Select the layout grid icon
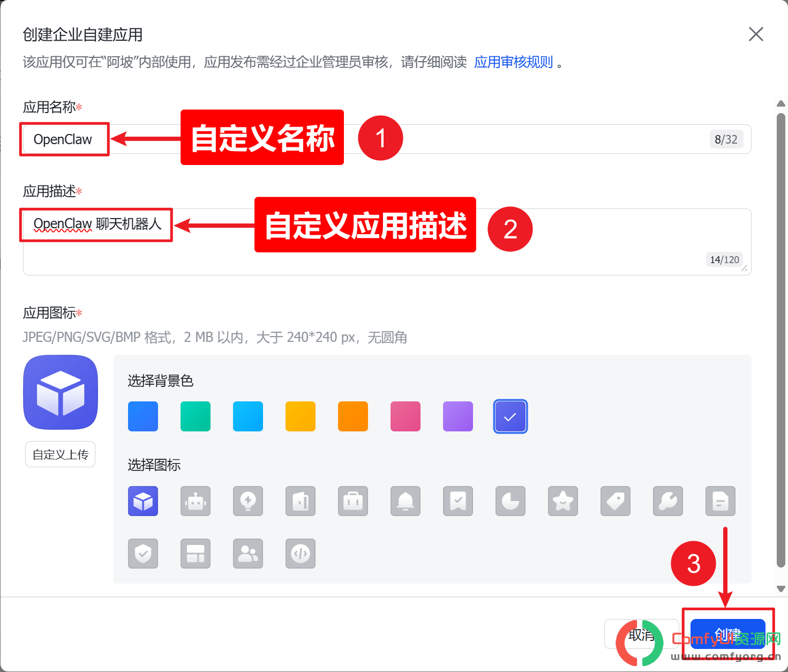Image resolution: width=788 pixels, height=672 pixels. pyautogui.click(x=196, y=554)
